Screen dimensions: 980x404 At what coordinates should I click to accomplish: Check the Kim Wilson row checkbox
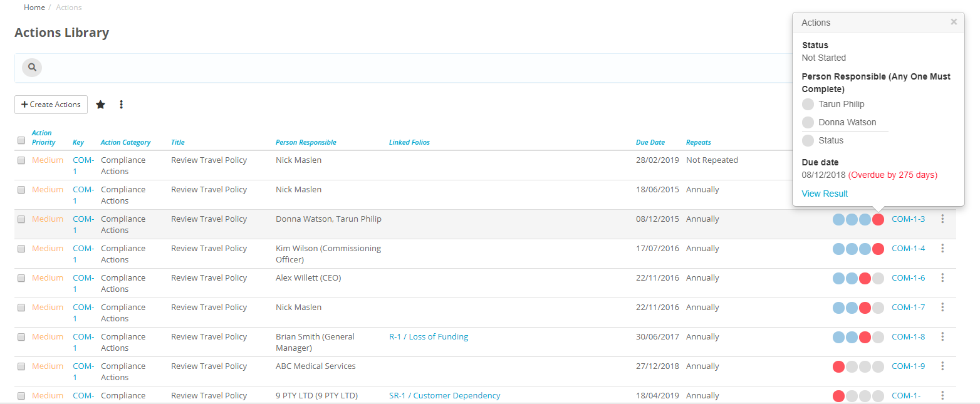pos(21,249)
